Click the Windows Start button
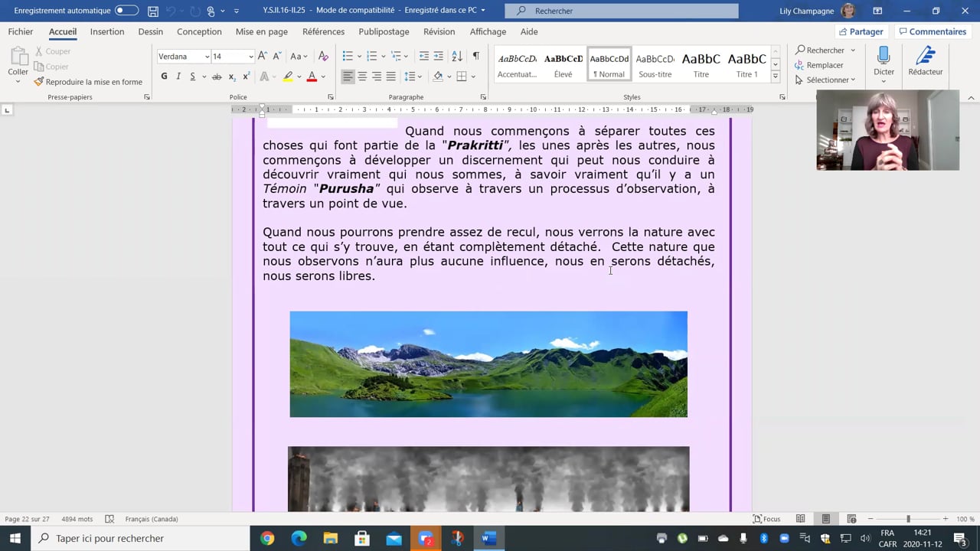980x551 pixels. coord(15,538)
